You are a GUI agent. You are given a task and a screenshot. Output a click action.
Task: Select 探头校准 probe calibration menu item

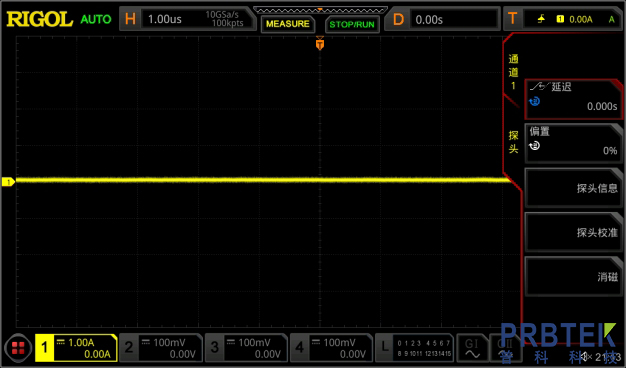coord(573,232)
